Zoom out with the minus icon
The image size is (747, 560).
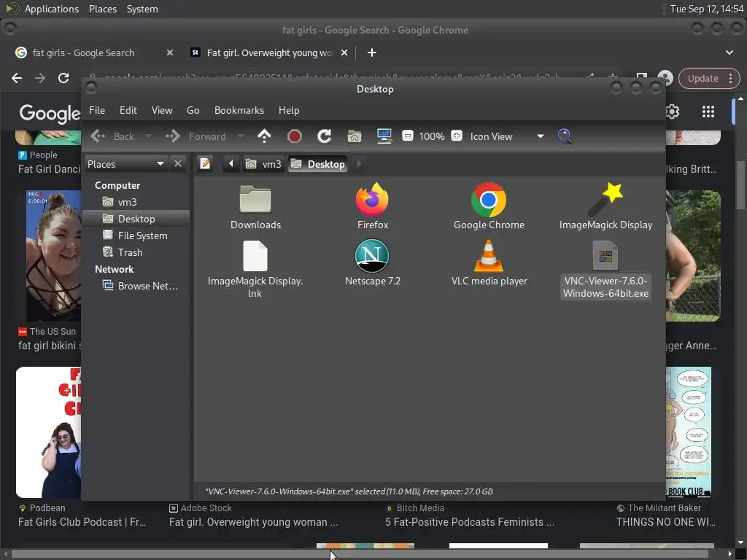[x=407, y=136]
